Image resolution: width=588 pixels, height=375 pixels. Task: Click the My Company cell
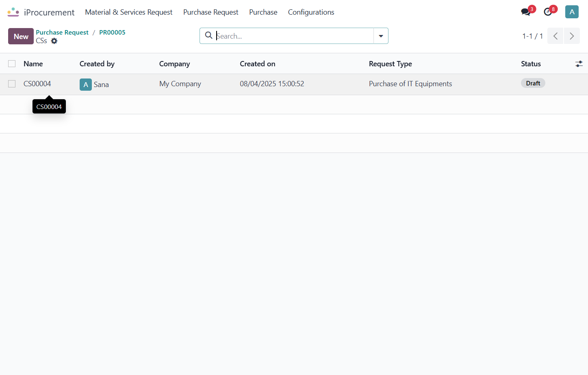[180, 84]
